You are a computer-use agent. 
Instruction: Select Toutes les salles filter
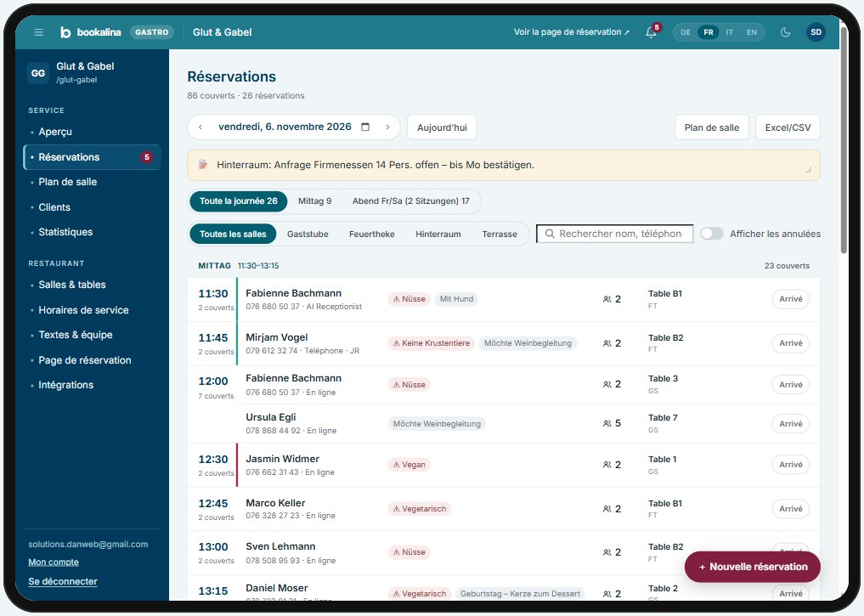(233, 235)
